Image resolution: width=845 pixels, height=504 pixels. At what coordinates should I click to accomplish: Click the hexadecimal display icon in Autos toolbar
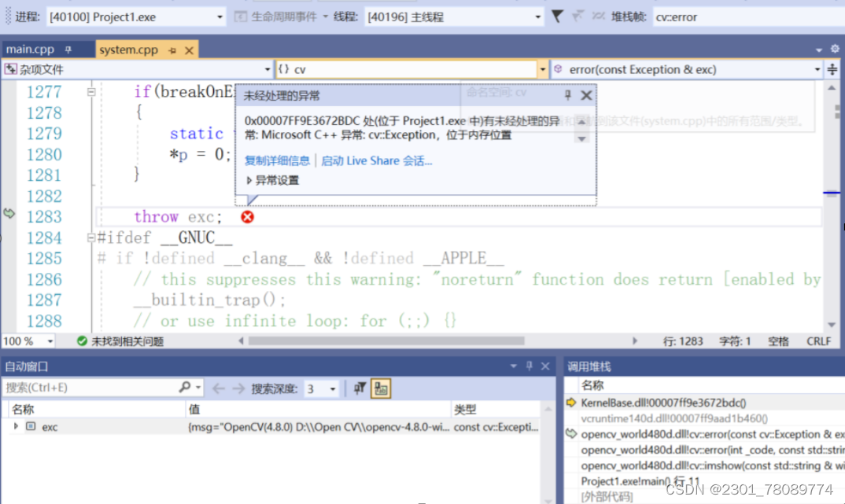pos(379,388)
